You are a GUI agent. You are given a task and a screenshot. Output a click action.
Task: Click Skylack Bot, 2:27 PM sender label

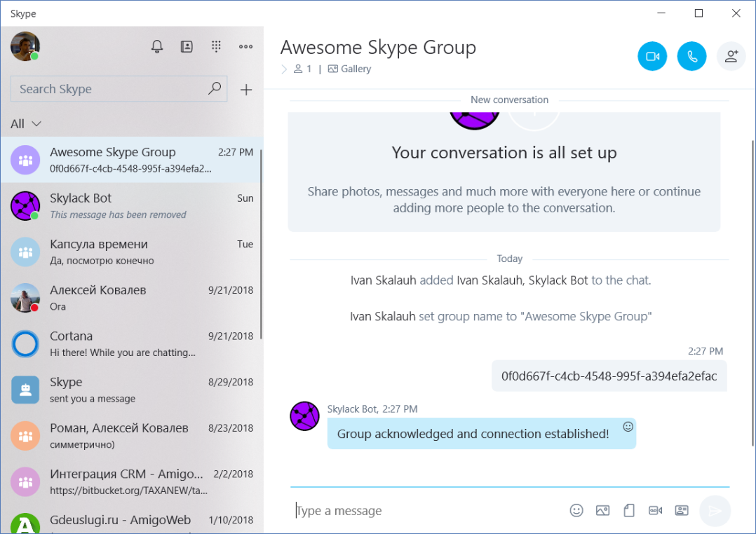pos(372,409)
